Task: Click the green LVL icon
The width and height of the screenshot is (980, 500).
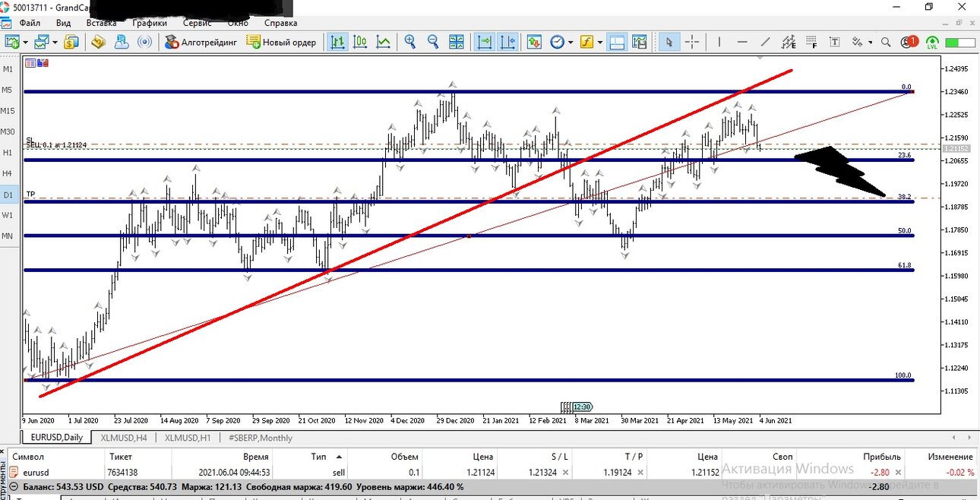Action: pyautogui.click(x=932, y=42)
